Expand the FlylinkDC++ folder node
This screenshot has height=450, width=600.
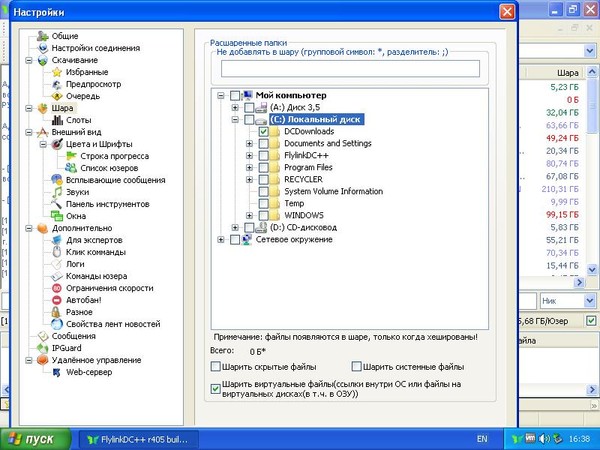pos(249,156)
